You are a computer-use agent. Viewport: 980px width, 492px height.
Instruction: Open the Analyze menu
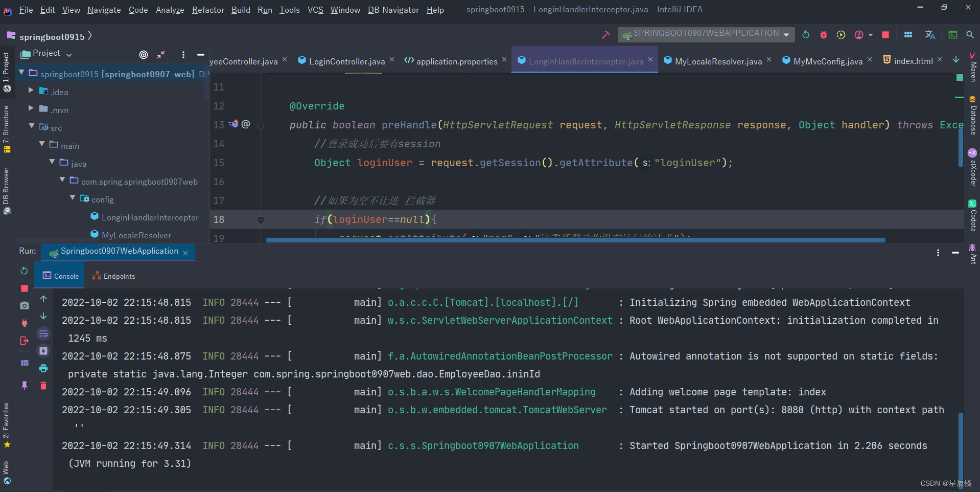coord(170,10)
